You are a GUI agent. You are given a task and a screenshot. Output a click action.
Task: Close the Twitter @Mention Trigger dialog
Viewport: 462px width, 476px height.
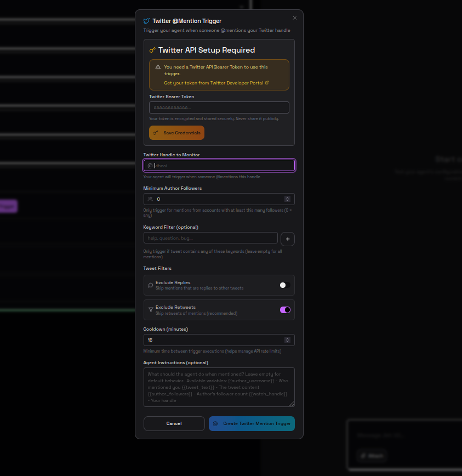294,18
